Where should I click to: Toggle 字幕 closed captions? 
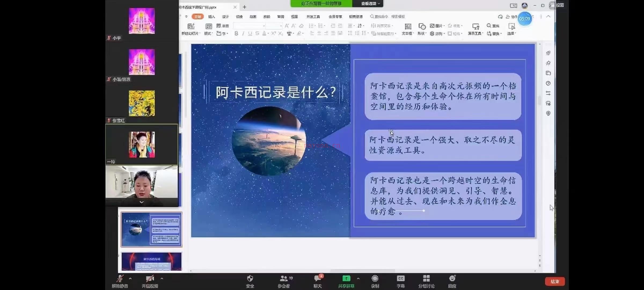[401, 281]
